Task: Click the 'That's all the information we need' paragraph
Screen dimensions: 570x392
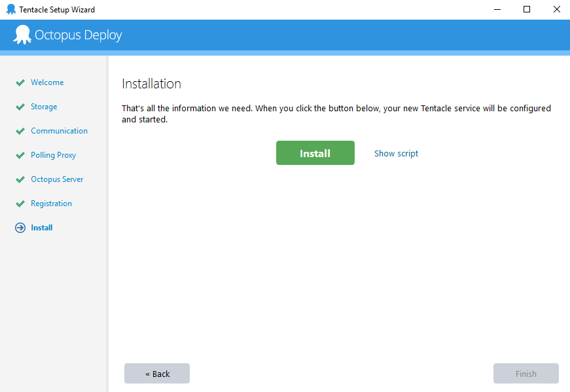Action: 336,114
